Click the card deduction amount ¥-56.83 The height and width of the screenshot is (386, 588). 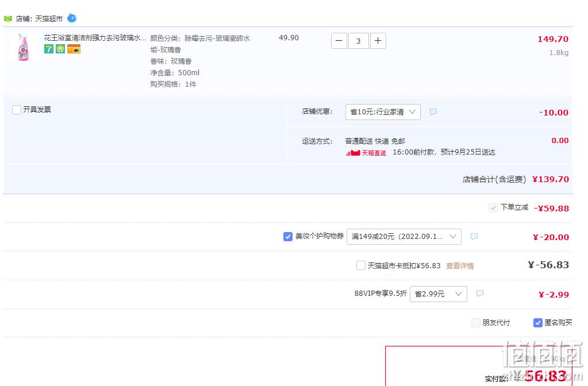point(548,265)
